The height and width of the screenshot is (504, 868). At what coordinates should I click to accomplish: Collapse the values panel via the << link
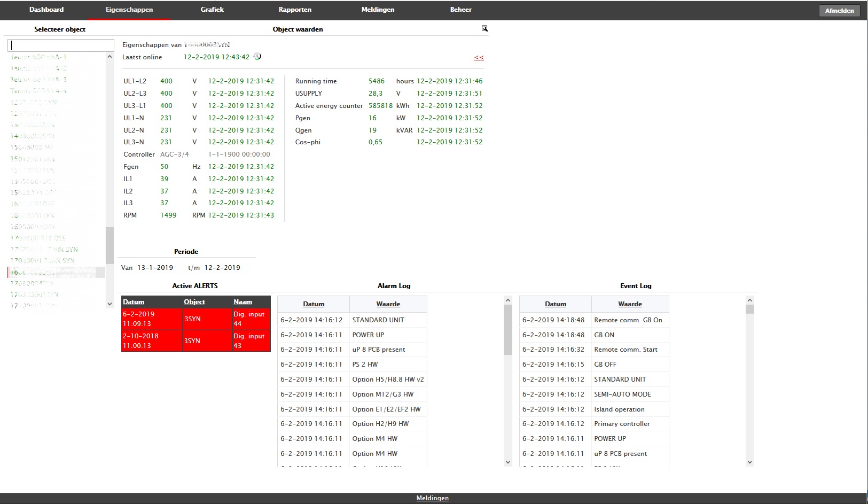[478, 57]
